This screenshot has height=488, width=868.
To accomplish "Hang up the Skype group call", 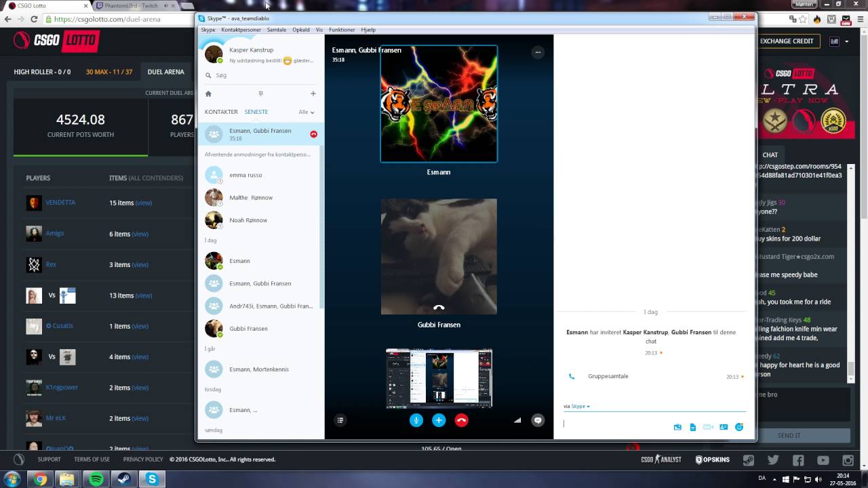I will [x=461, y=420].
